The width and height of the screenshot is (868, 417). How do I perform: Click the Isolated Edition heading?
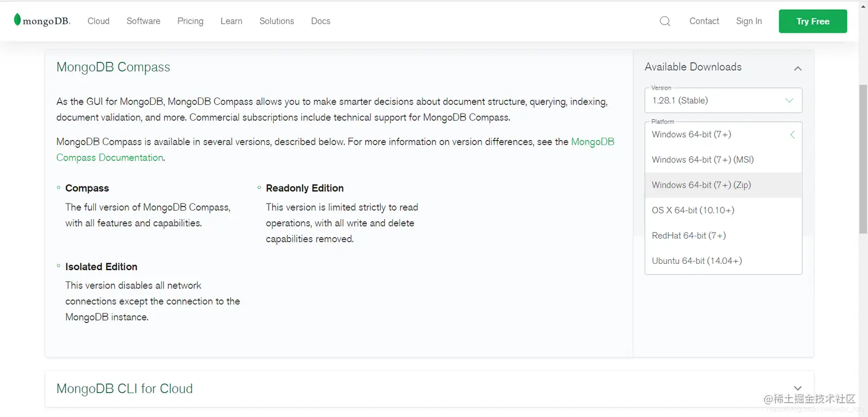(101, 267)
